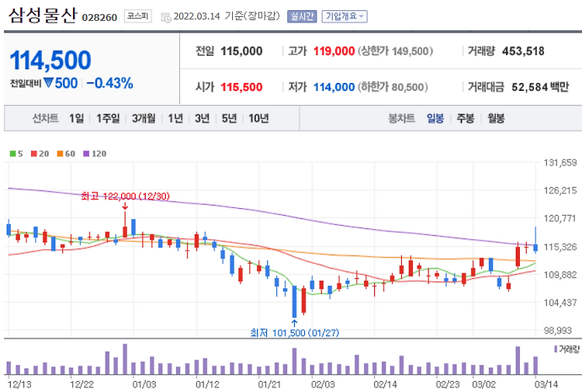Click the purple 거래량 volume legend swatch
The width and height of the screenshot is (582, 392).
coord(556,349)
